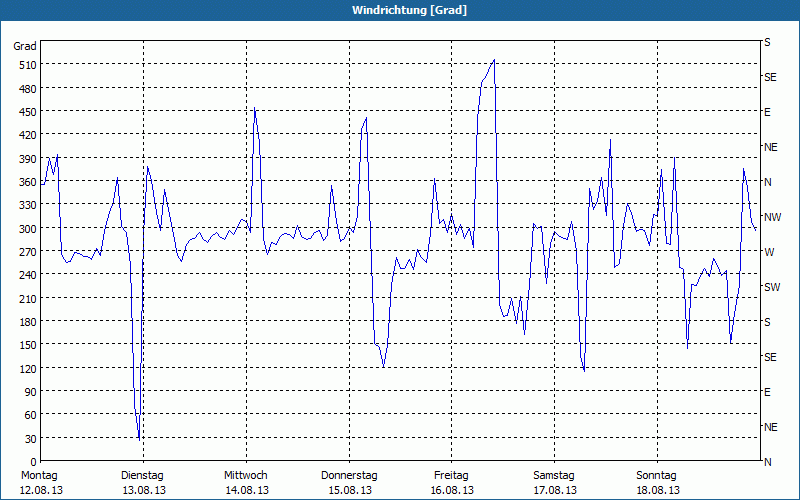Select the date 12.08.13
Viewport: 800px width, 500px height.
click(x=41, y=490)
